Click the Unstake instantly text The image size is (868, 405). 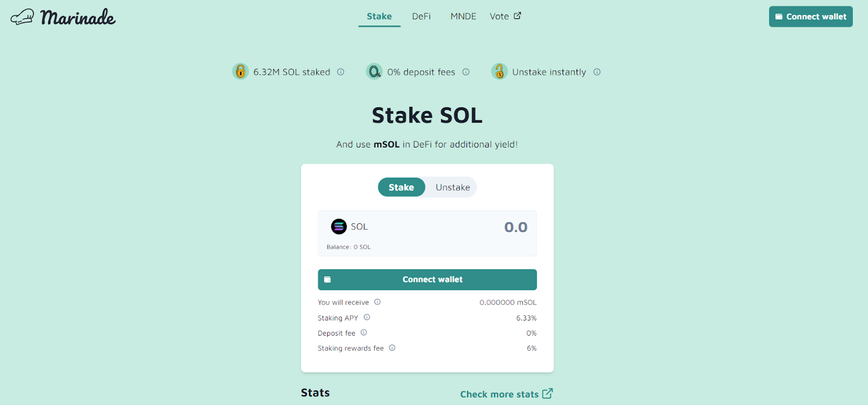pos(549,72)
